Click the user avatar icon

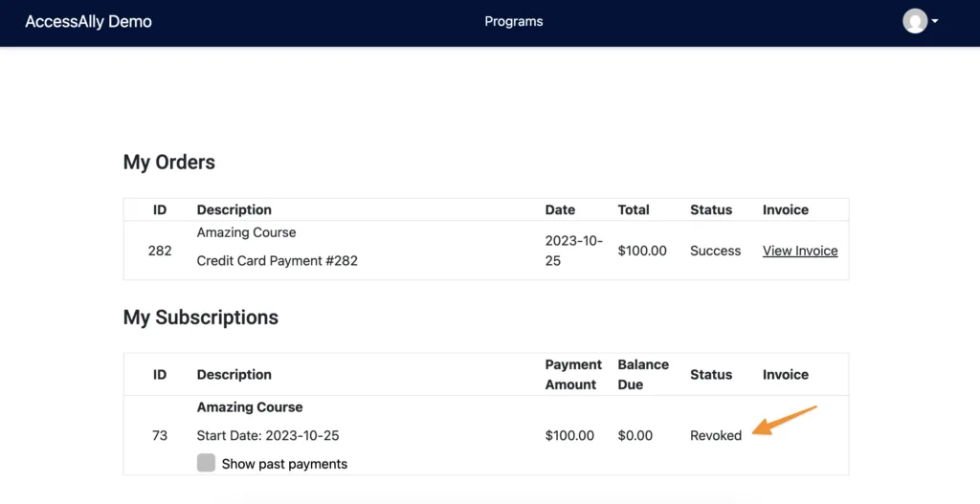click(915, 21)
